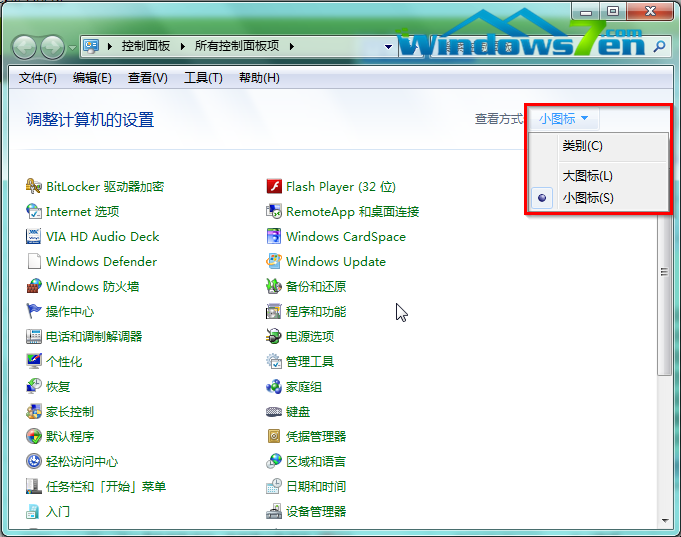Click the Windows Defender icon
This screenshot has width=681, height=537.
33,262
